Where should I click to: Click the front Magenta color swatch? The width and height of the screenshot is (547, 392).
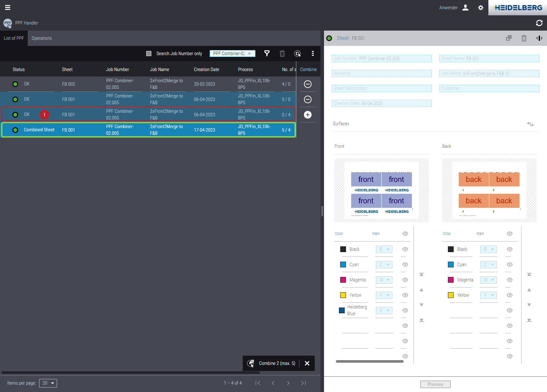pyautogui.click(x=343, y=280)
